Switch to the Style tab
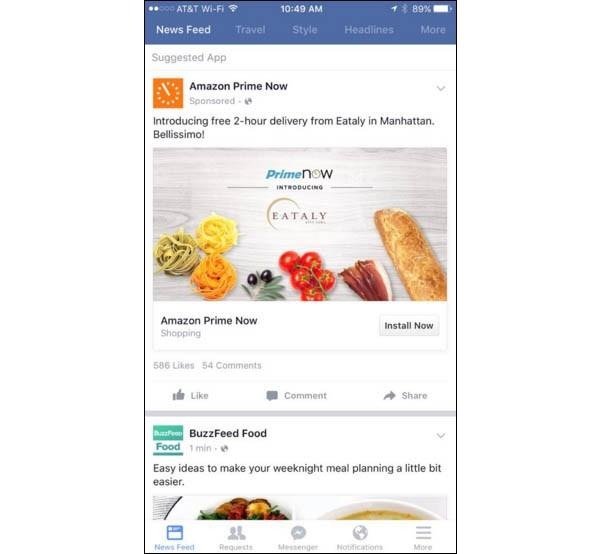 305,29
